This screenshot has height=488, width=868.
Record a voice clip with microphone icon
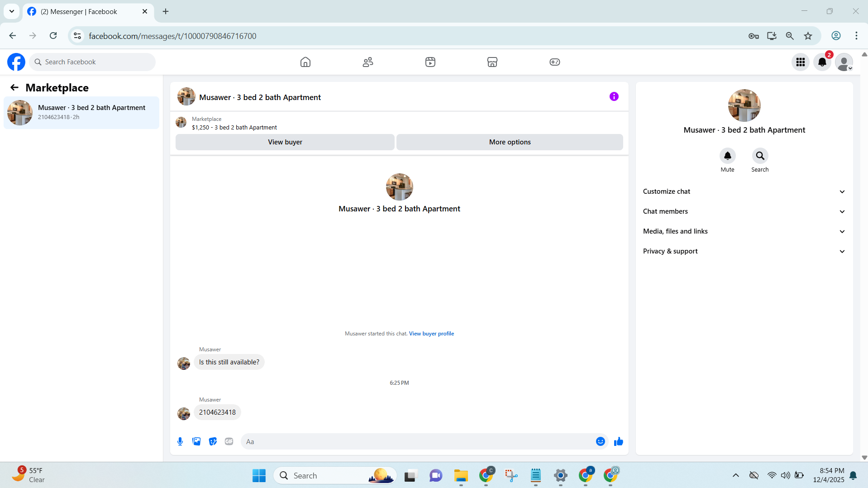coord(180,441)
